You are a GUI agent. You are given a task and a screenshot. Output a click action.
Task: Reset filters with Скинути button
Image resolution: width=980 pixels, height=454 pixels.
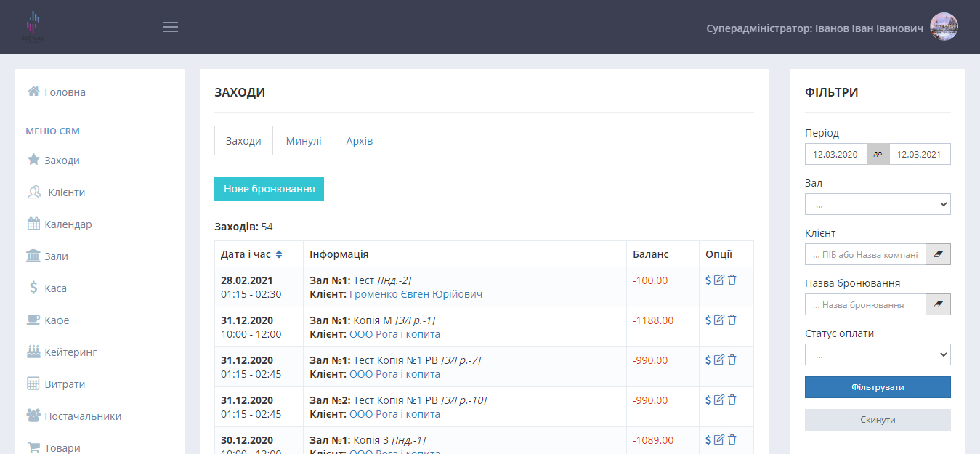coord(878,420)
